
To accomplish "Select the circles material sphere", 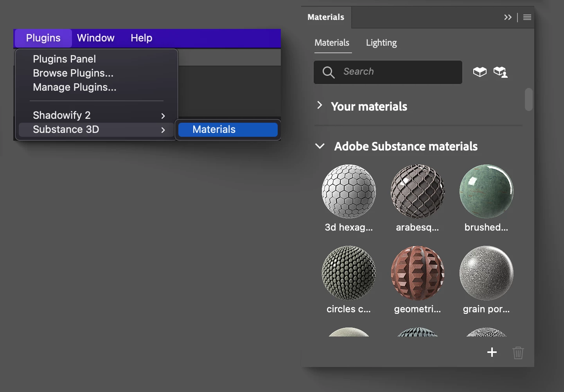I will click(349, 273).
